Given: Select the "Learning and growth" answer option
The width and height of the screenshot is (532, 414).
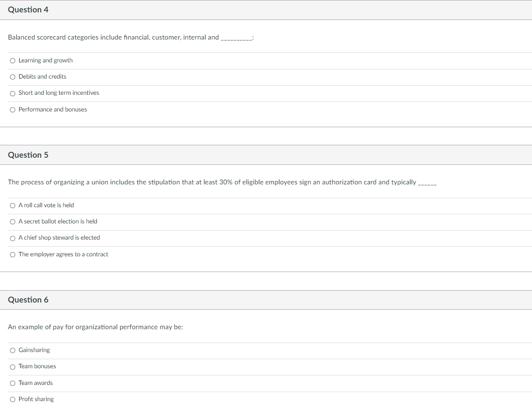Looking at the screenshot, I should click(12, 61).
